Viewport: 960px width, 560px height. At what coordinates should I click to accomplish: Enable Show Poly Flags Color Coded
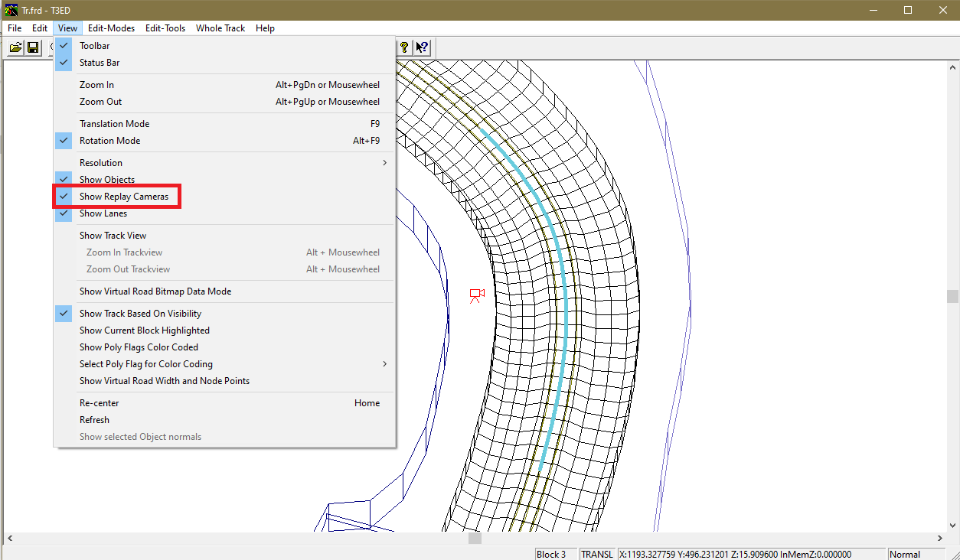click(224, 347)
